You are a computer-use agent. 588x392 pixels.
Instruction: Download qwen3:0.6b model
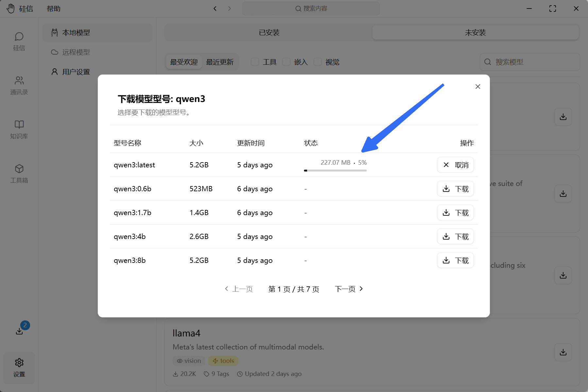455,189
